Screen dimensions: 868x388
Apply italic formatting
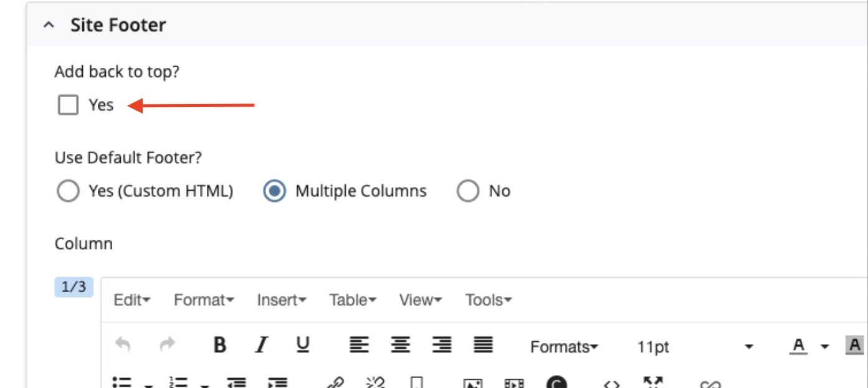pyautogui.click(x=260, y=343)
